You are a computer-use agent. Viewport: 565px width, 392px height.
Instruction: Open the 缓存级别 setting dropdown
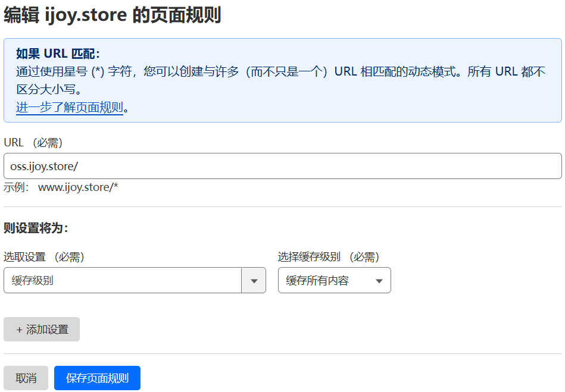pos(135,280)
